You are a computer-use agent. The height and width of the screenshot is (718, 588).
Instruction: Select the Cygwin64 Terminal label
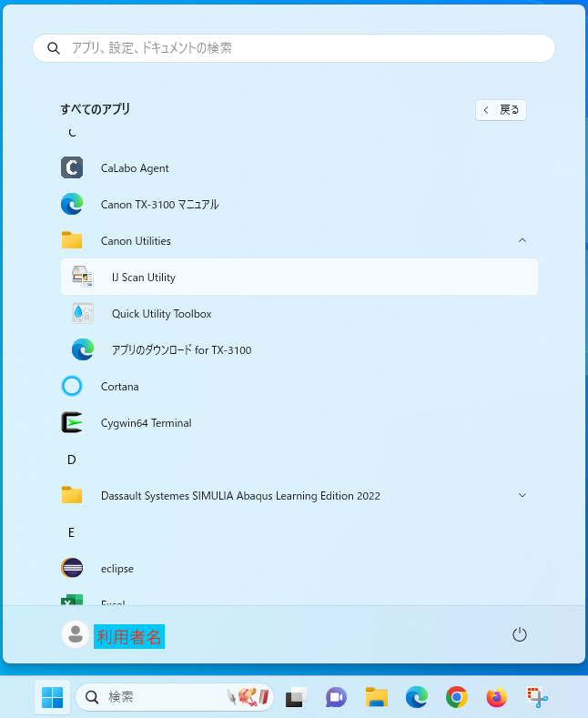click(x=146, y=422)
